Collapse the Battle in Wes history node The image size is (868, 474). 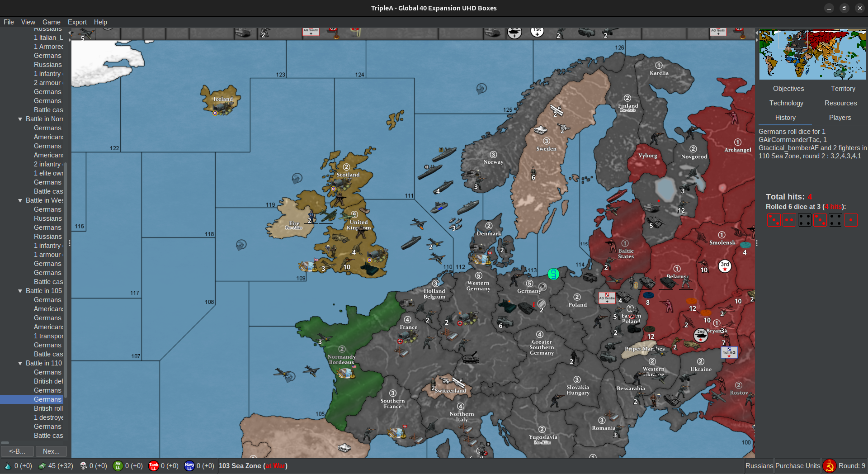20,200
